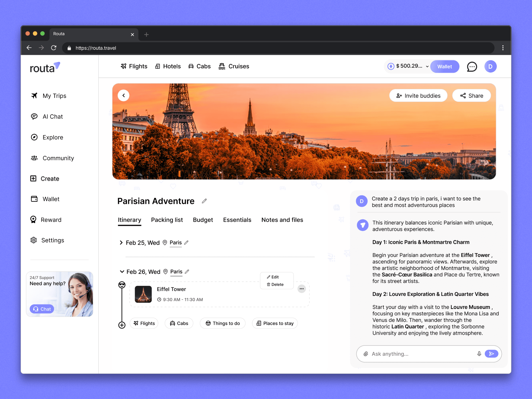This screenshot has height=399, width=532.
Task: Add Places to stay chip
Action: point(275,323)
